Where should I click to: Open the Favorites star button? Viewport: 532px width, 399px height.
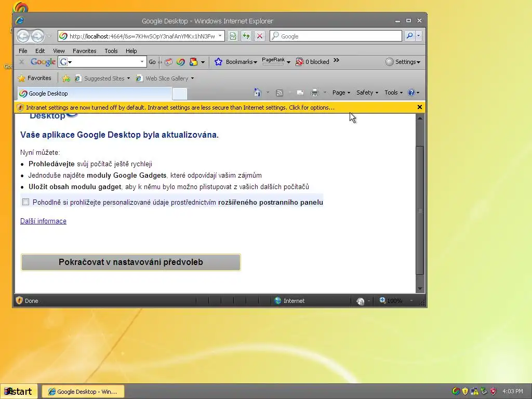pyautogui.click(x=34, y=78)
